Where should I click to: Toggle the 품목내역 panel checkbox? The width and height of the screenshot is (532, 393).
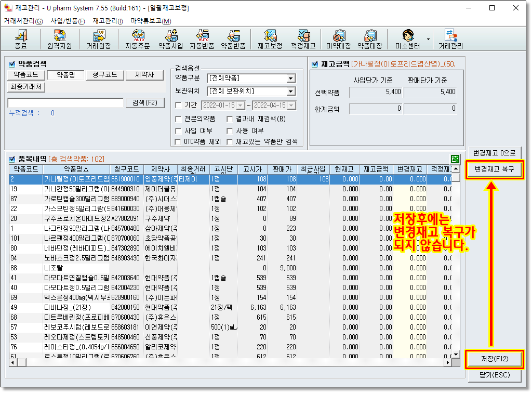pos(12,159)
